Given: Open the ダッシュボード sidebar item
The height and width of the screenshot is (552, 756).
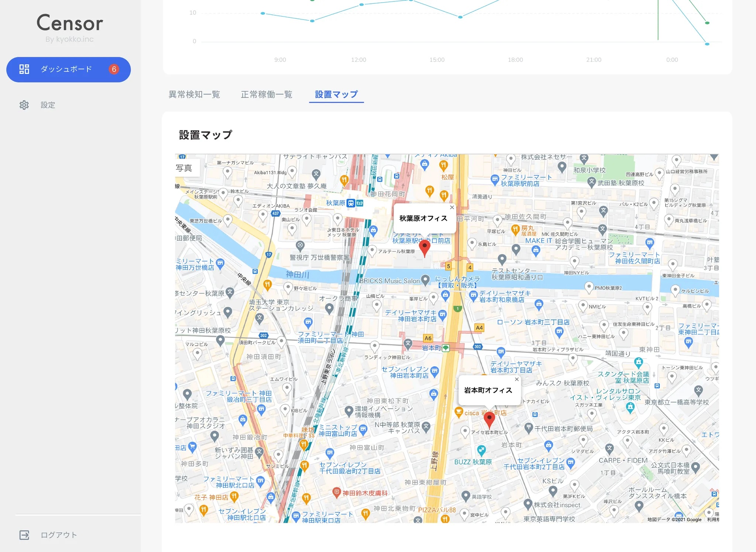Looking at the screenshot, I should pyautogui.click(x=68, y=69).
